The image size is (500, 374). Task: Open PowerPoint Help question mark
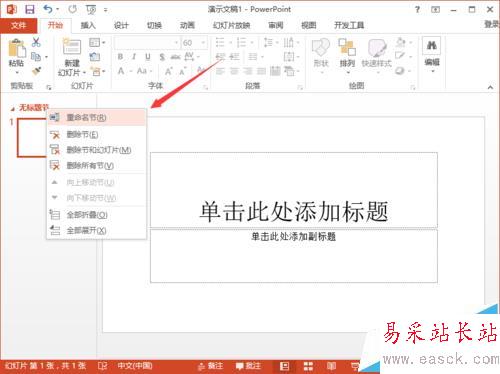417,10
